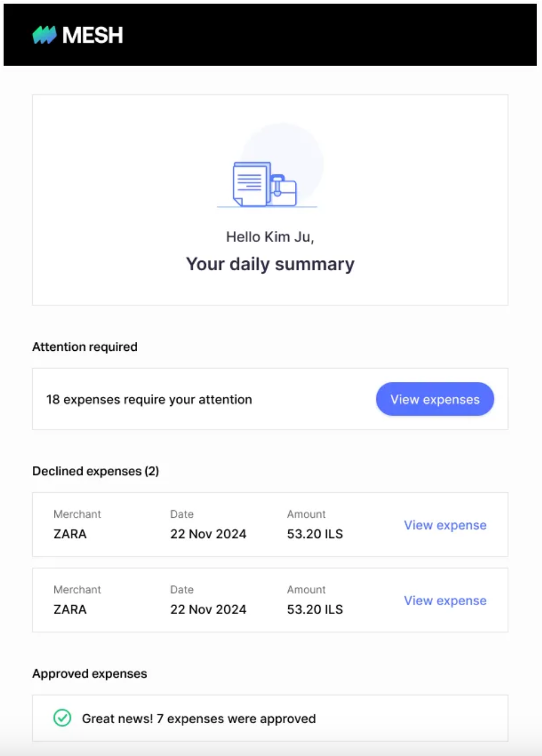Click ZARA merchant name in second declined row
542x756 pixels.
pos(70,609)
